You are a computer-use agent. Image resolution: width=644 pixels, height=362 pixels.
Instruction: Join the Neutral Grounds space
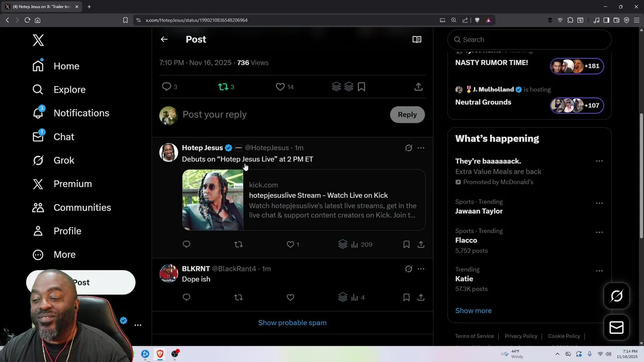click(x=577, y=105)
